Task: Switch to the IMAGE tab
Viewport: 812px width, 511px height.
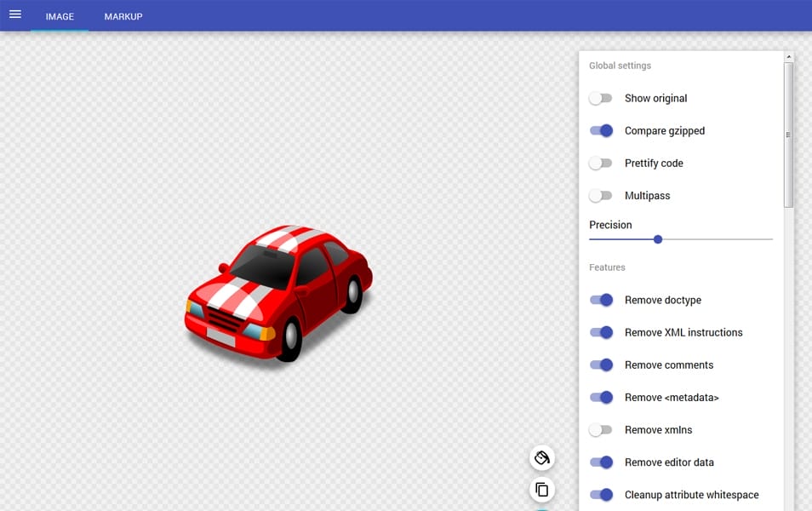Action: pyautogui.click(x=60, y=17)
